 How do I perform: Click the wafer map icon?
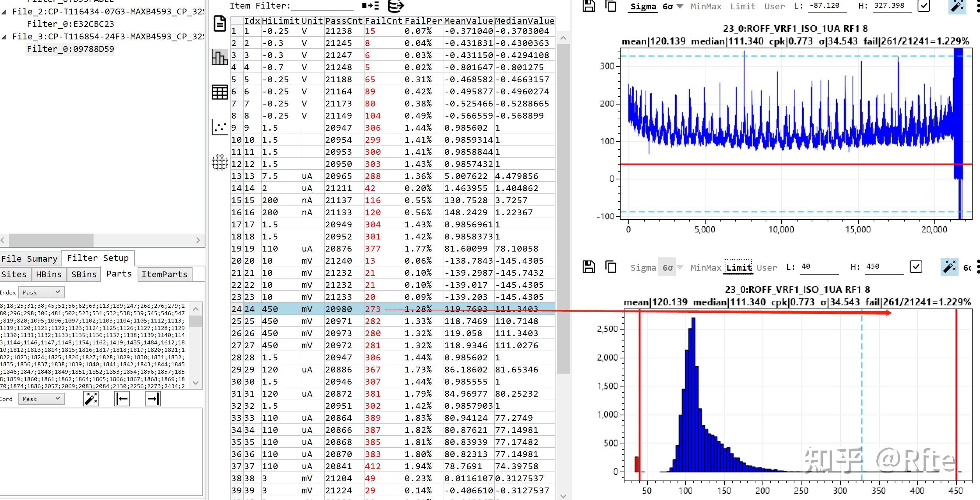(219, 162)
